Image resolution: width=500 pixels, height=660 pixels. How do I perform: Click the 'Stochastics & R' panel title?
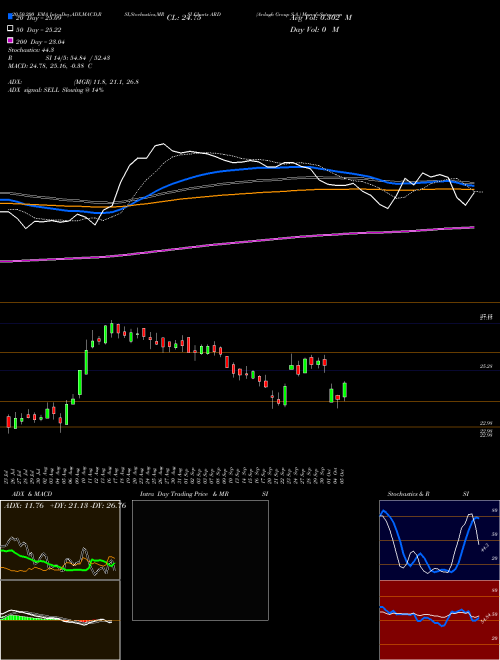tap(408, 494)
